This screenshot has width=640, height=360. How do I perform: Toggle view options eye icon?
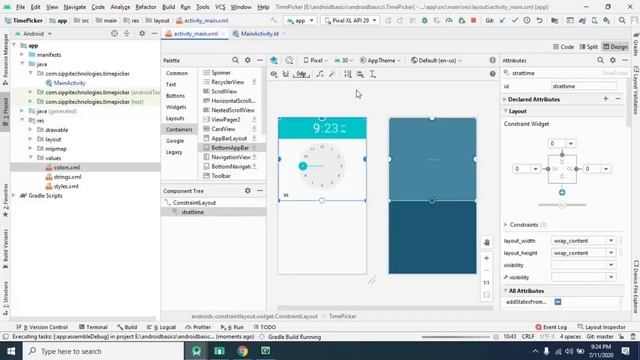click(274, 74)
